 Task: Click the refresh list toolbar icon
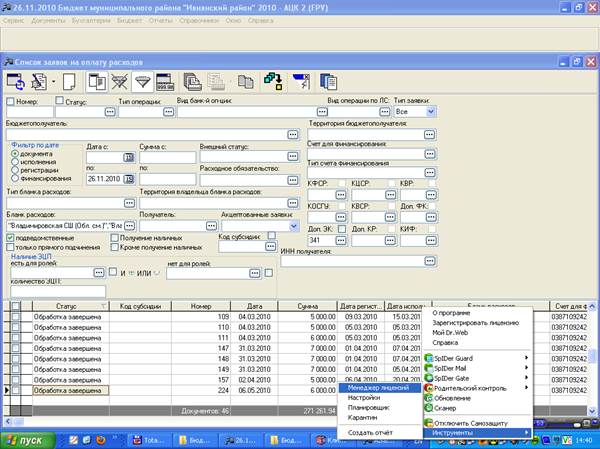coord(16,82)
